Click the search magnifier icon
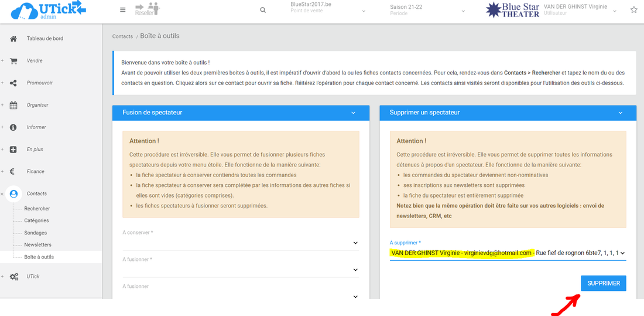 tap(263, 10)
